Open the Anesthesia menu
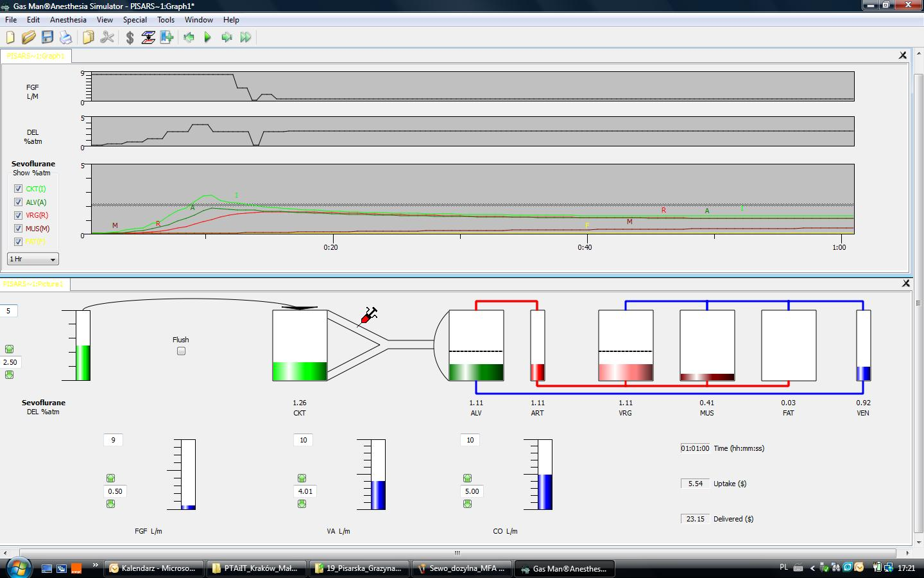924x578 pixels. (68, 20)
